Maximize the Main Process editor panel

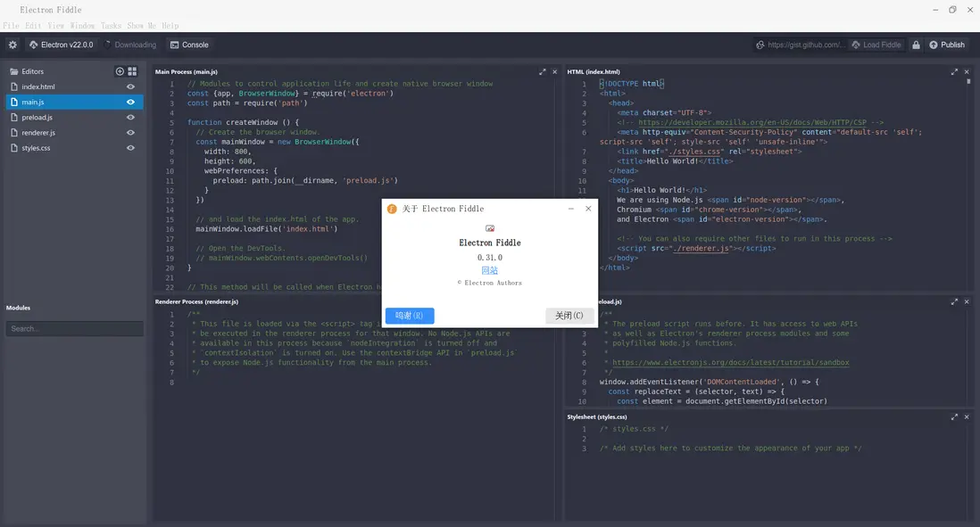click(x=542, y=71)
